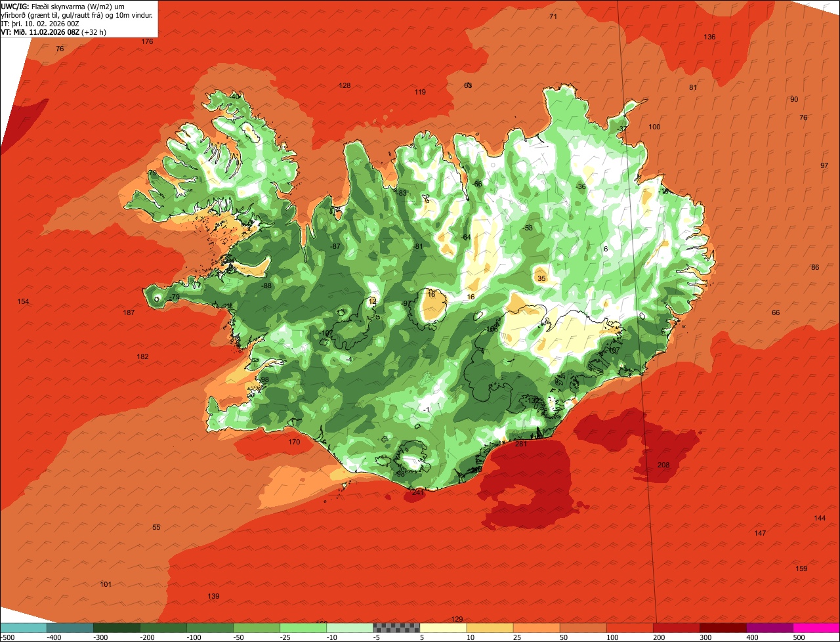Click the map value -53 in northeast highlands
This screenshot has height=642, width=840.
pyautogui.click(x=528, y=228)
